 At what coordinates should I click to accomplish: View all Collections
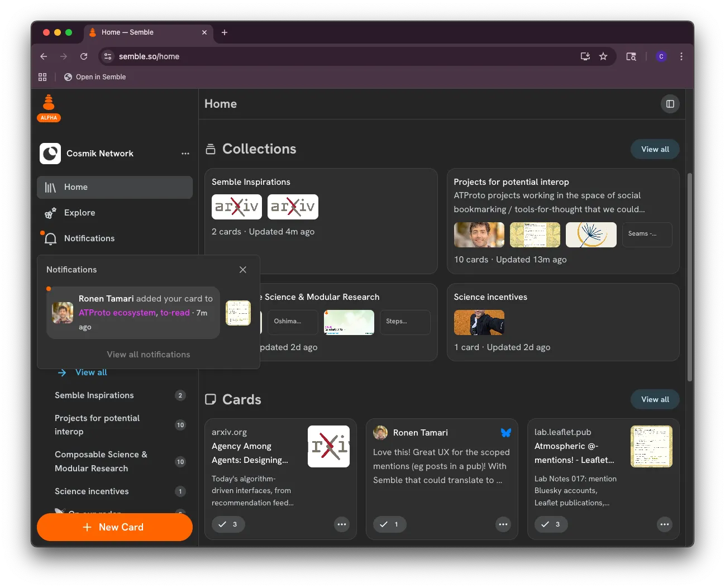point(655,149)
